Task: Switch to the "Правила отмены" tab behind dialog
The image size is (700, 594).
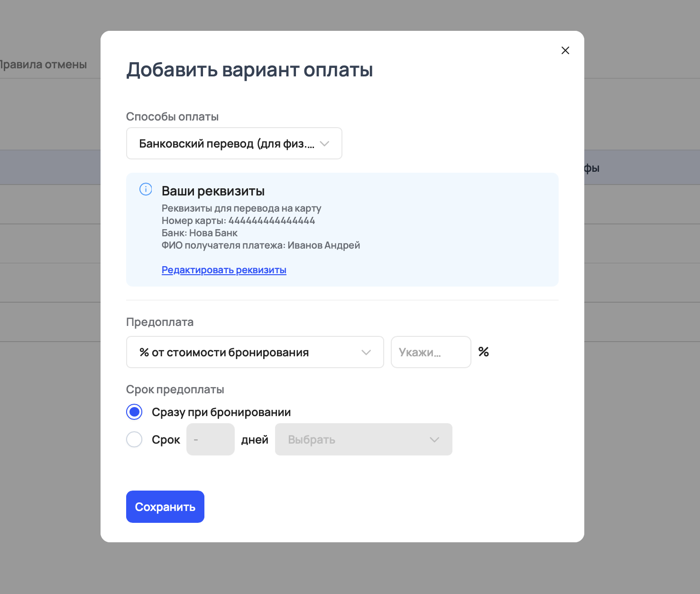Action: [43, 65]
